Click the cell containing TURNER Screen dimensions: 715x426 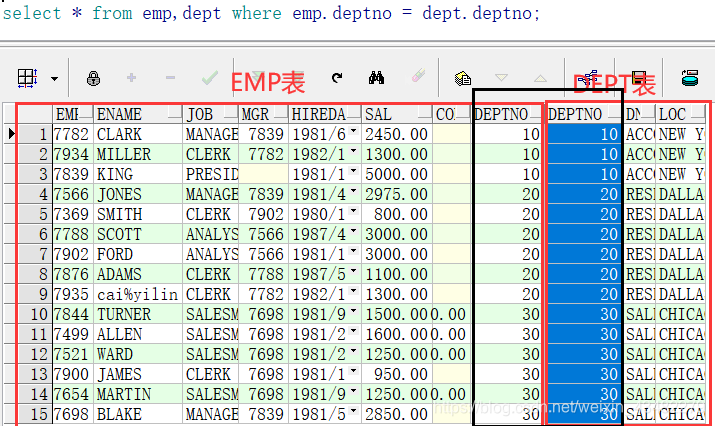[138, 314]
